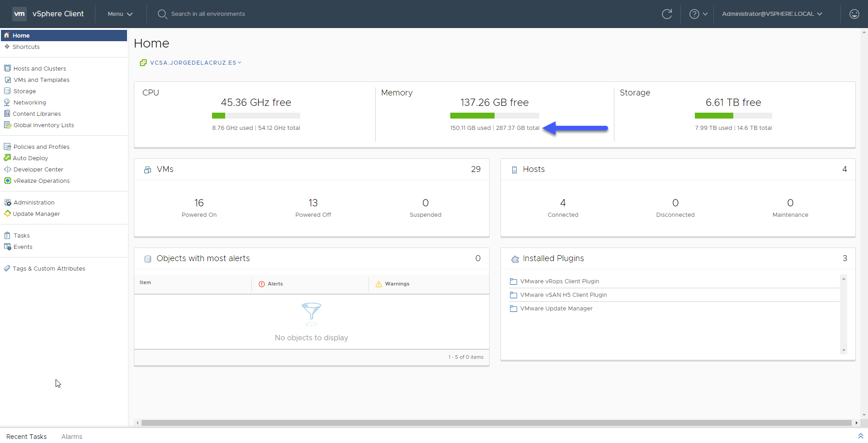868x443 pixels.
Task: Click the CPU usage bar
Action: 256,116
